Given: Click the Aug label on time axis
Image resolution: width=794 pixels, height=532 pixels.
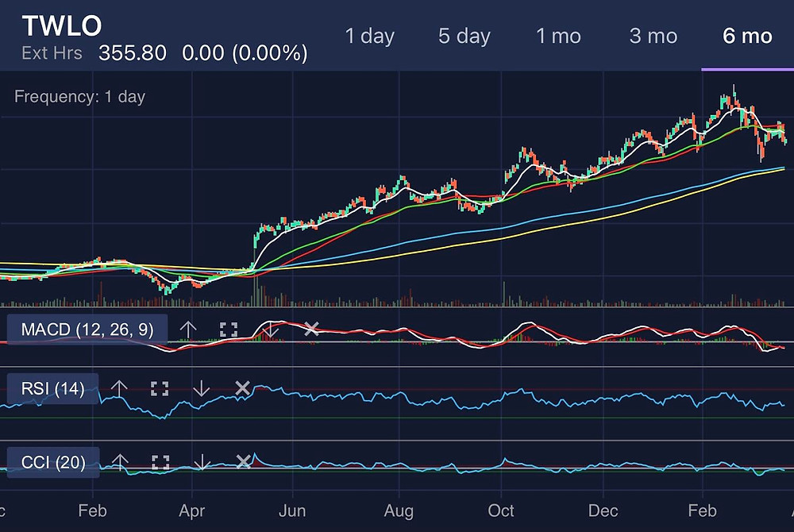Looking at the screenshot, I should (x=399, y=511).
